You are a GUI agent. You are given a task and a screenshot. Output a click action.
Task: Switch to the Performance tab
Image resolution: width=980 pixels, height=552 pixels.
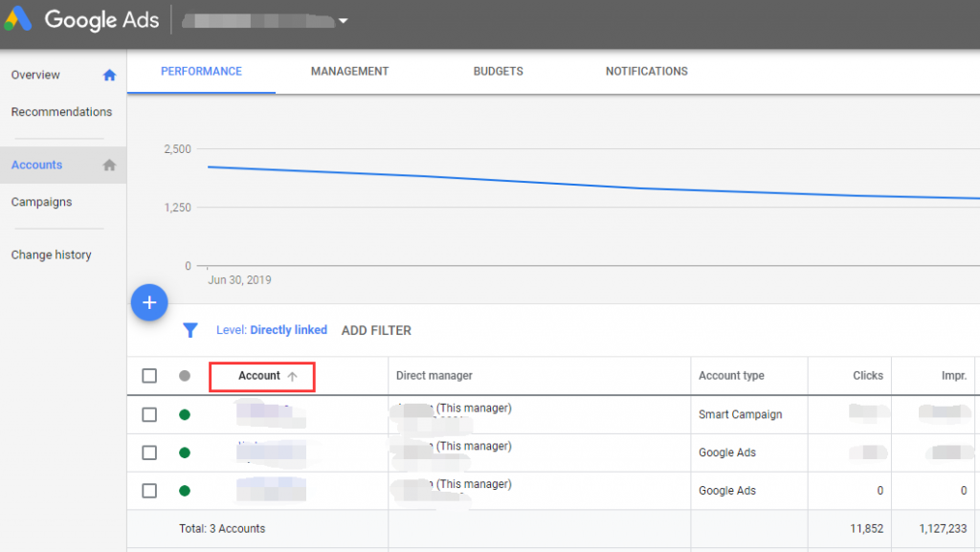coord(201,71)
